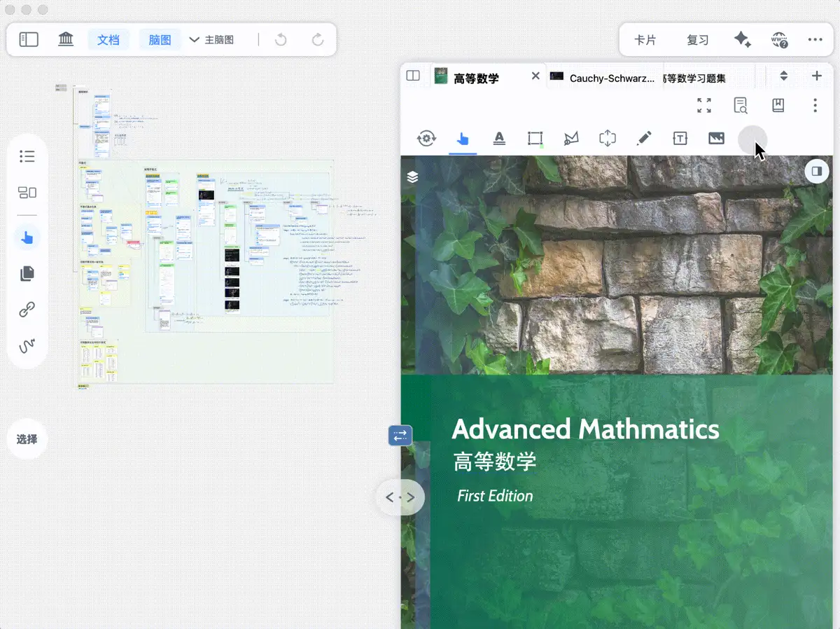Select the mindmap hand pointer tool
Viewport: 840px width, 629px height.
27,237
